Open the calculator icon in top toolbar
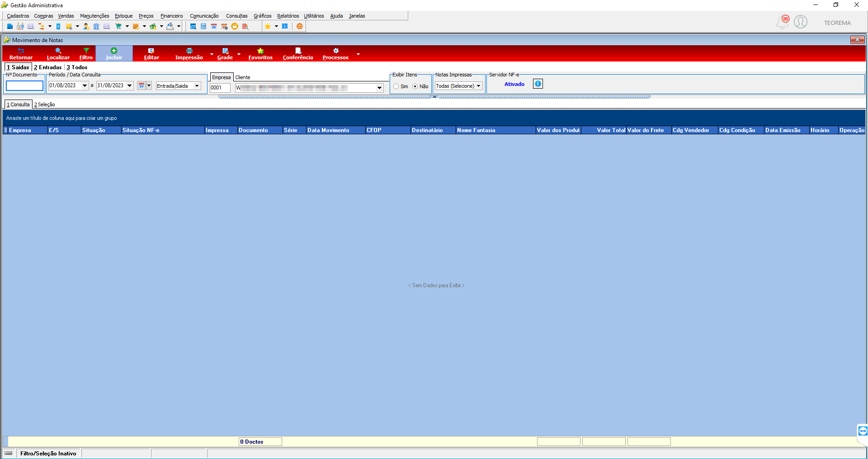 [203, 26]
